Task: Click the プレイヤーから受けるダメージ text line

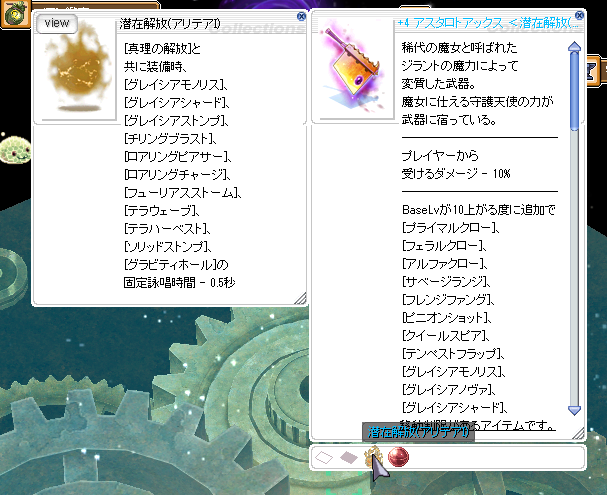Action: point(455,164)
